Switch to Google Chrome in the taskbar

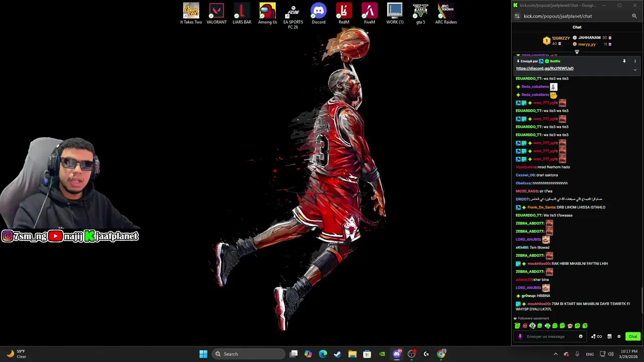tap(441, 354)
